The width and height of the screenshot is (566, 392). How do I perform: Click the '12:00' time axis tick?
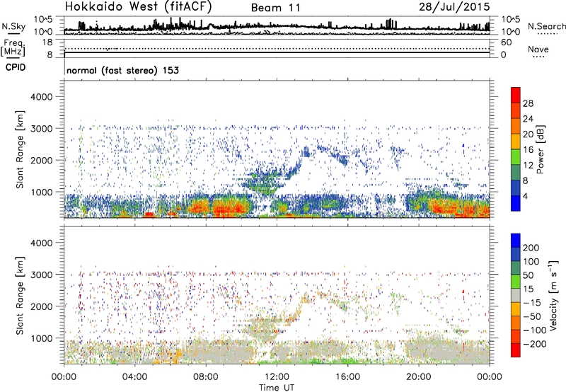point(277,377)
